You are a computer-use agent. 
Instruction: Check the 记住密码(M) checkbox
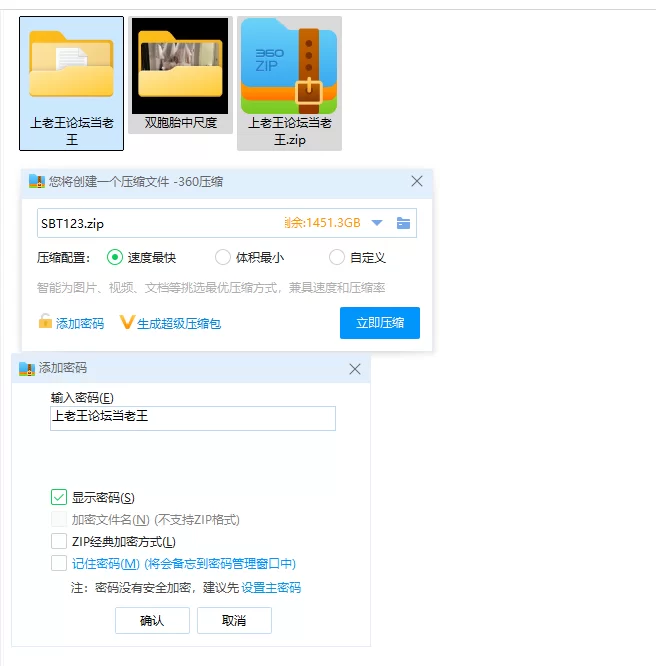click(x=59, y=563)
